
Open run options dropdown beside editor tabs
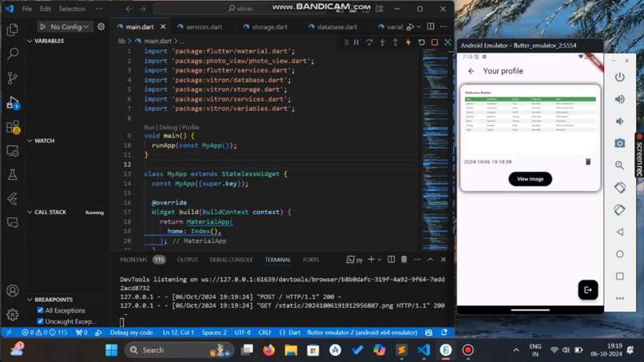click(x=419, y=26)
